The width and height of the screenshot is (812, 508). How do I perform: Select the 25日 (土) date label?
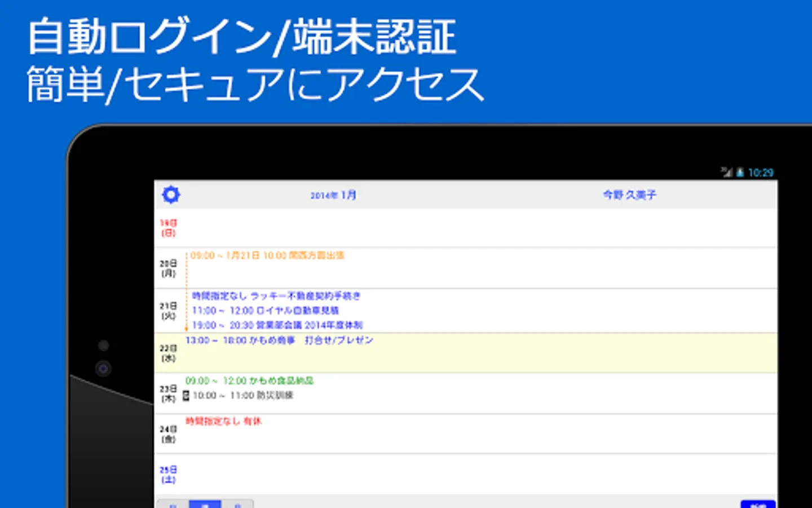coord(168,475)
